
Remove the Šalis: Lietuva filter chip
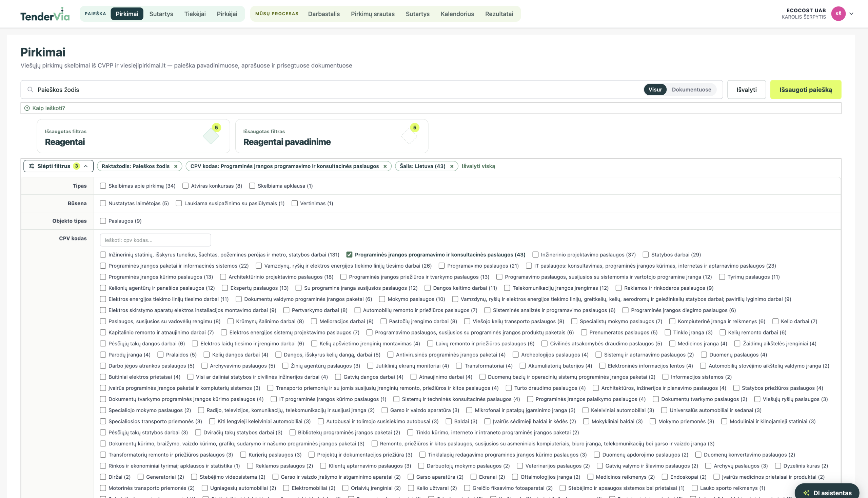point(452,166)
